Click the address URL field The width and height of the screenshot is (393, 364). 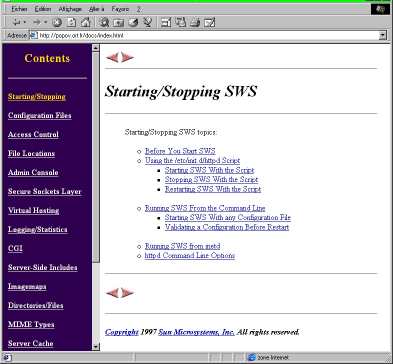208,35
